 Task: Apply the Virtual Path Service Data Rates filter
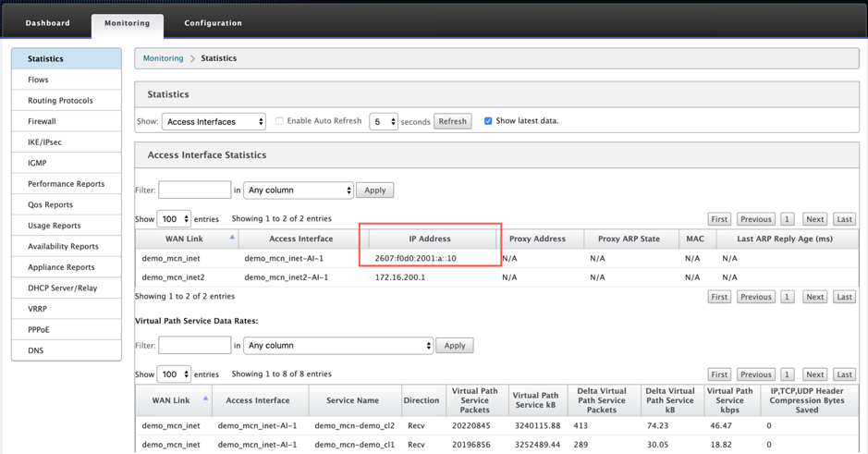[455, 346]
